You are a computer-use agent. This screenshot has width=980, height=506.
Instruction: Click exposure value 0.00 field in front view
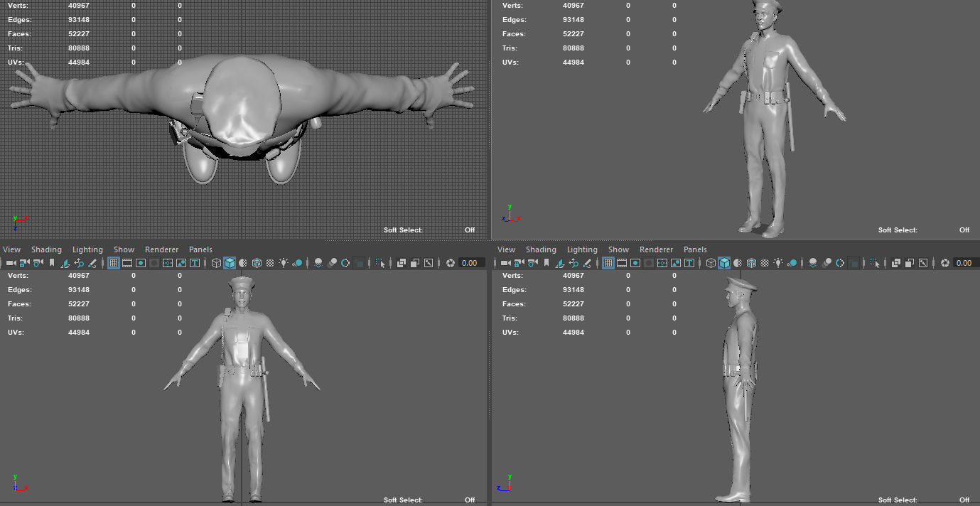471,263
